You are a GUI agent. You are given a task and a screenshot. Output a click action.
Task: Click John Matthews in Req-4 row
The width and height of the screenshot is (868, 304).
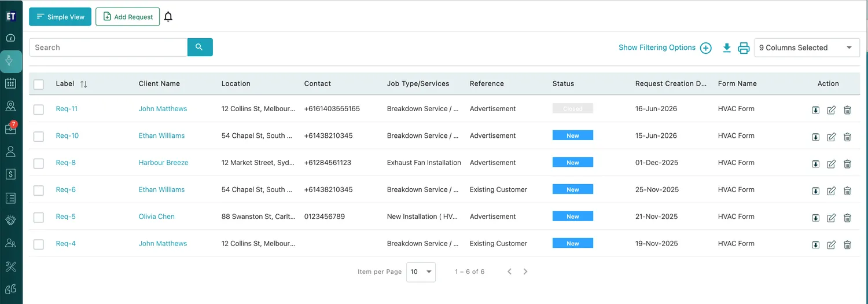tap(163, 244)
